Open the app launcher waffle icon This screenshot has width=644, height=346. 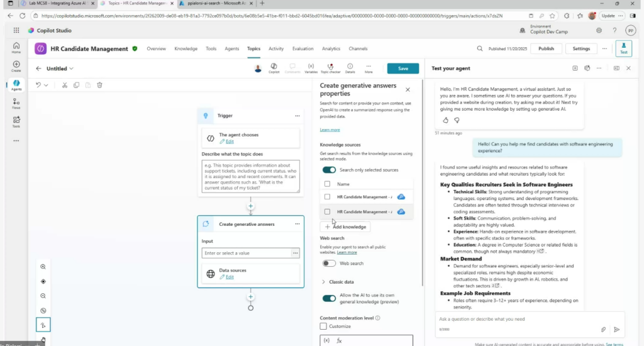coord(16,30)
